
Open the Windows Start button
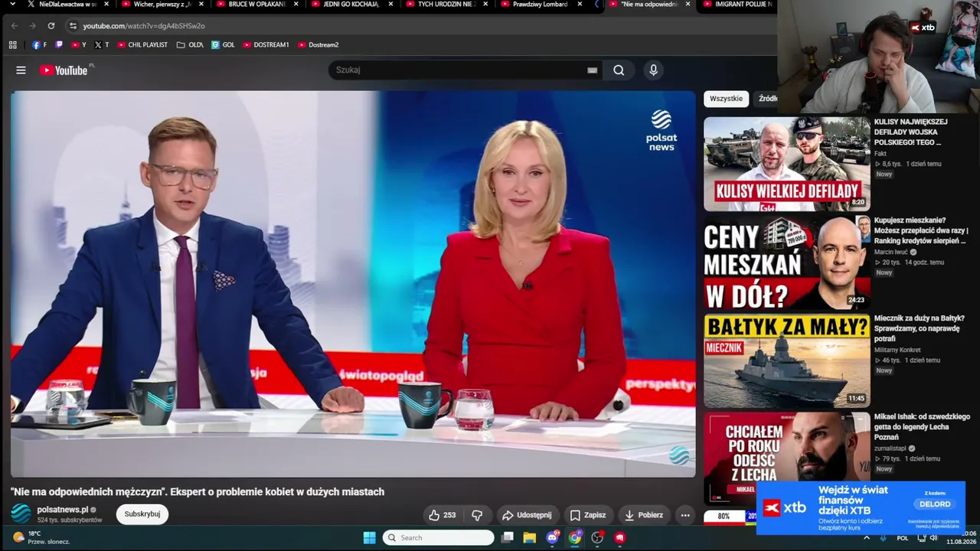(x=369, y=538)
